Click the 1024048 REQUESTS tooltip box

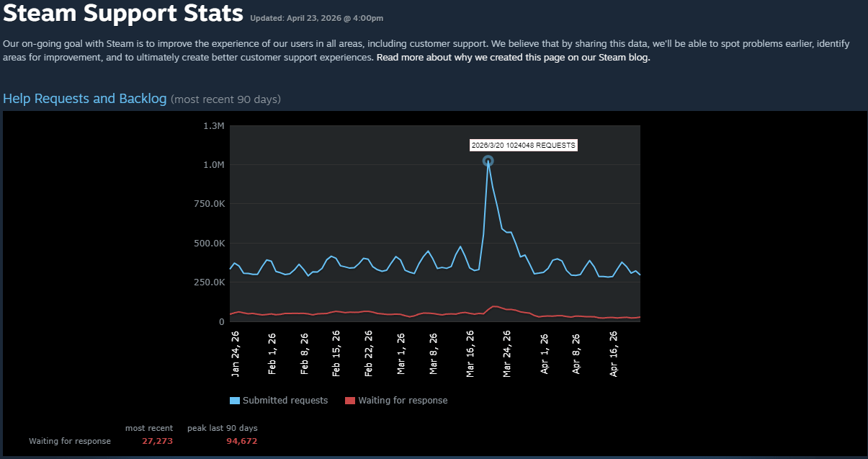523,145
